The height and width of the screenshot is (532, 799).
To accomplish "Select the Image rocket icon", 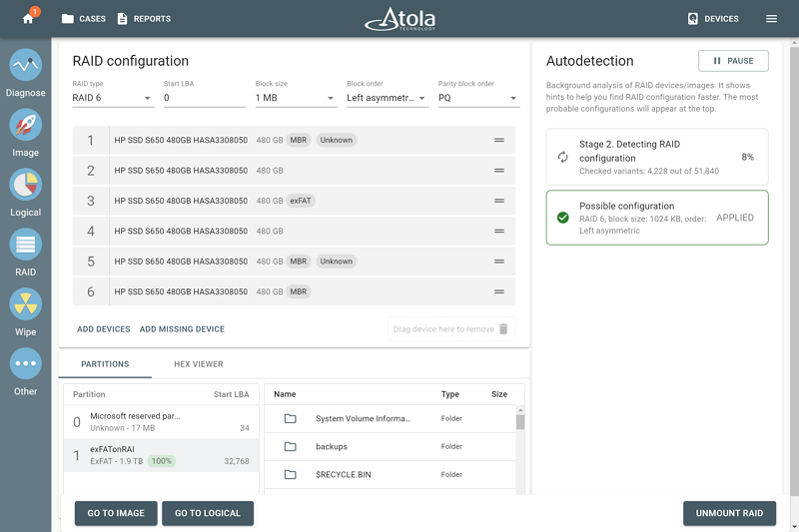I will click(26, 125).
